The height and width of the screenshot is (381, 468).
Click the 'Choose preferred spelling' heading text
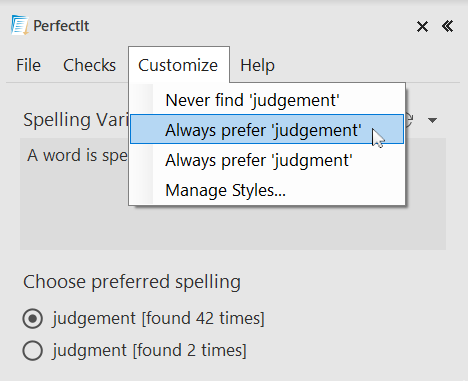tap(132, 282)
